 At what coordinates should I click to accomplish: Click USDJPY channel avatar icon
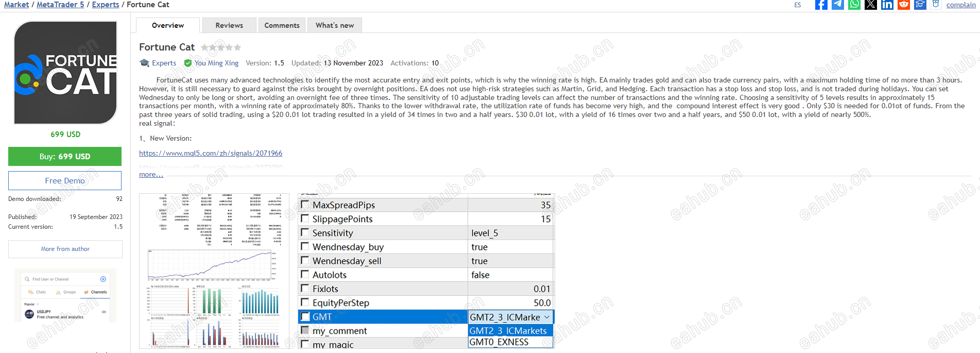(29, 314)
